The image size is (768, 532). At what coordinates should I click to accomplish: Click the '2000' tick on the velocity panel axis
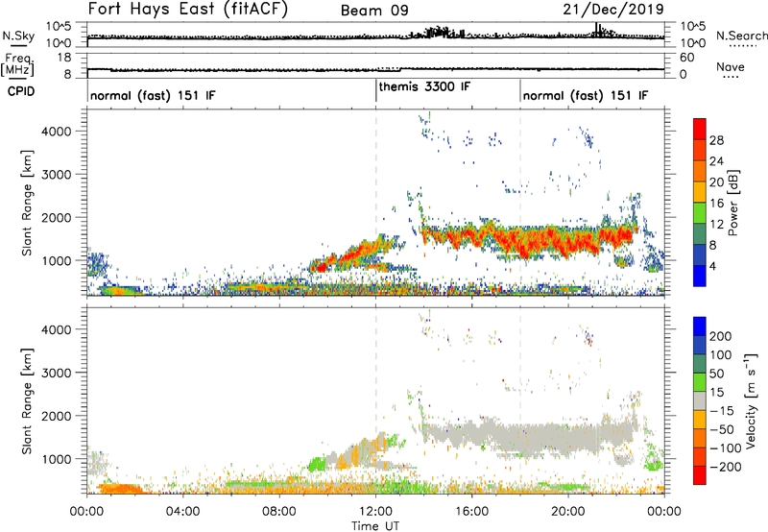tap(56, 416)
